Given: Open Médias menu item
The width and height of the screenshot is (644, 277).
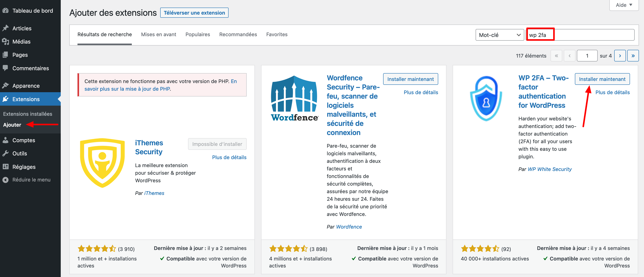Looking at the screenshot, I should click(x=30, y=41).
